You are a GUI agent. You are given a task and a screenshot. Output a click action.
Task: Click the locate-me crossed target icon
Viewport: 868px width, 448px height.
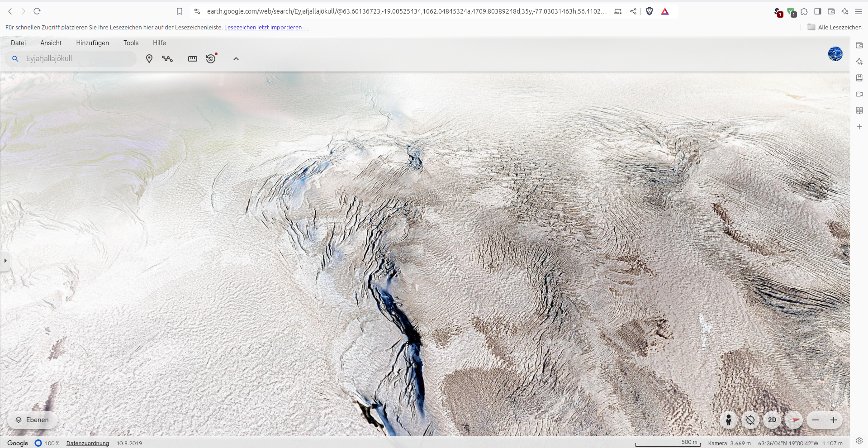[x=750, y=420]
